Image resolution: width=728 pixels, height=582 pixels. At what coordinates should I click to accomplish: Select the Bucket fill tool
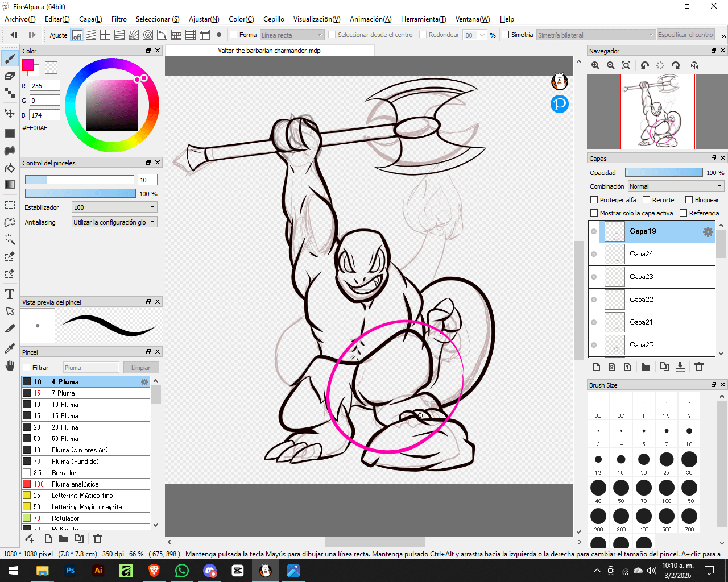tap(10, 168)
